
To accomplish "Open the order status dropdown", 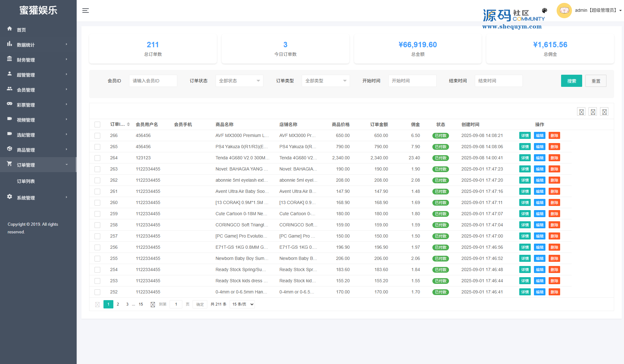I will (239, 81).
